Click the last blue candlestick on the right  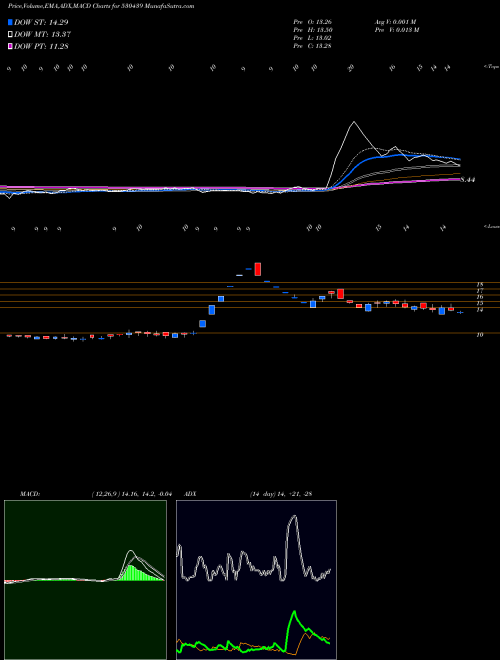[x=460, y=312]
